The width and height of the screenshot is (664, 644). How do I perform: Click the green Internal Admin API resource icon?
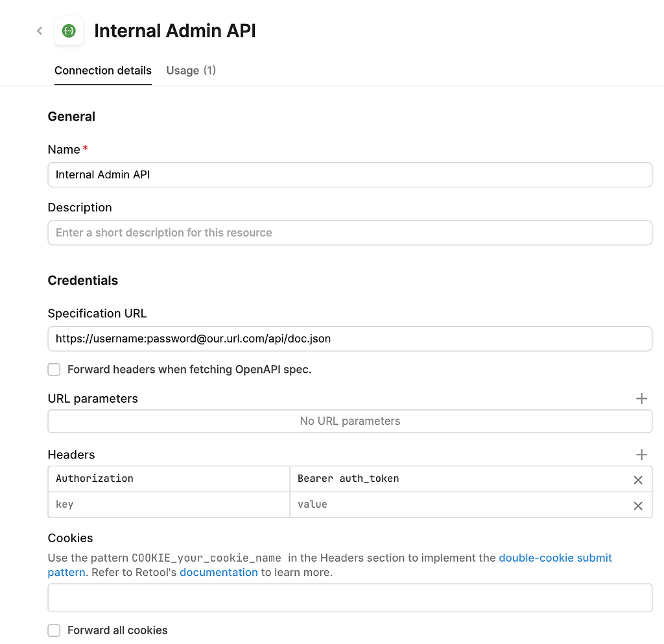tap(69, 30)
